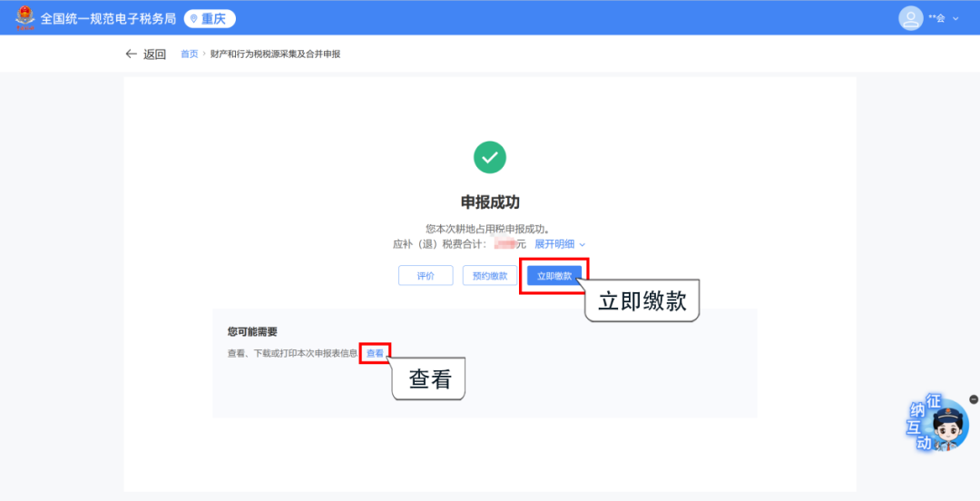Screen dimensions: 980x501
Task: Click the username **会
Action: 936,19
